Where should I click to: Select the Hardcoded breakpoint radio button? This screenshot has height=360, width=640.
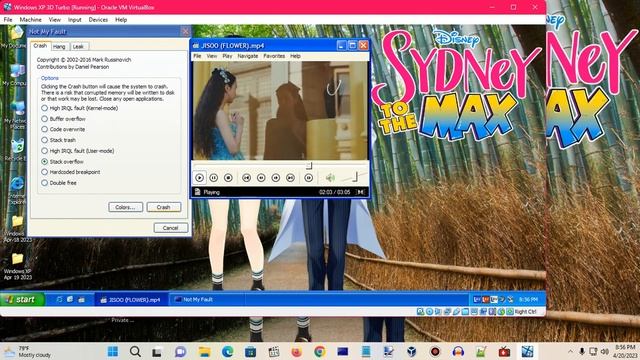44,172
